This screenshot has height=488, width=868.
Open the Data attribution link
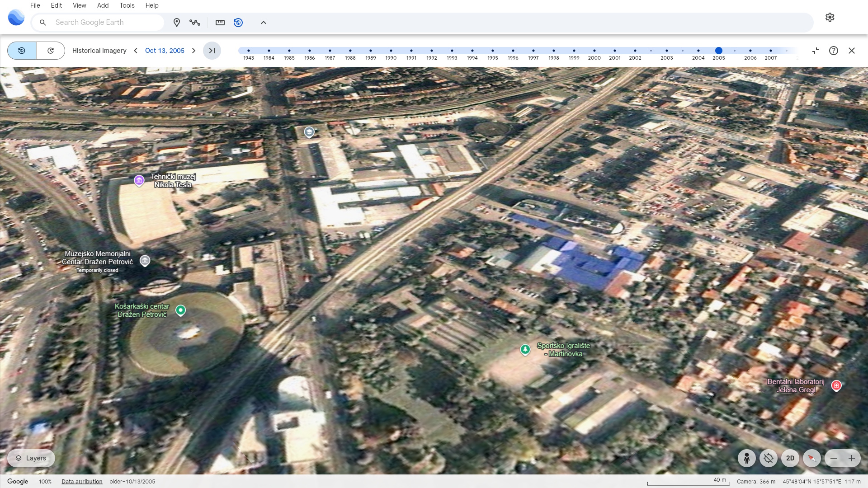[x=82, y=482]
